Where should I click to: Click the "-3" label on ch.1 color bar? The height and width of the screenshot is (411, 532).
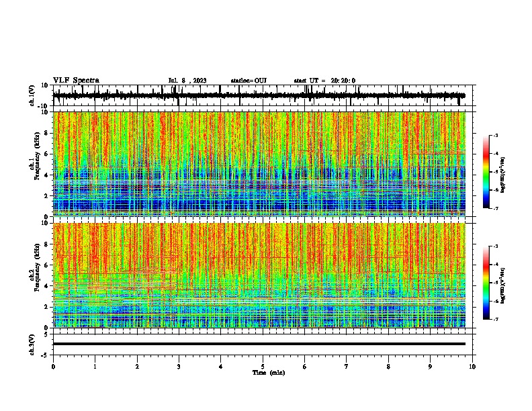pos(495,136)
